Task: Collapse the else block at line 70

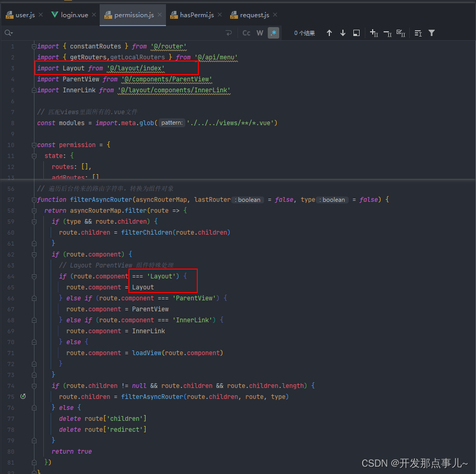Action: [34, 342]
